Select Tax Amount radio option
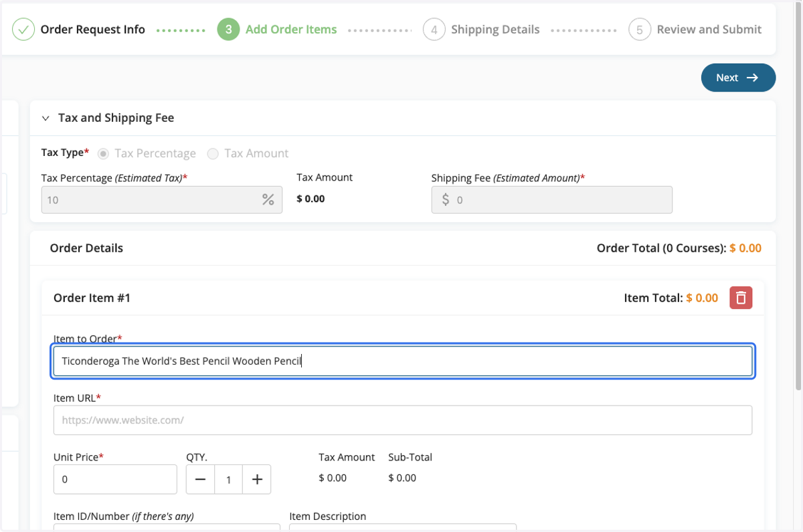The image size is (803, 532). coord(213,153)
